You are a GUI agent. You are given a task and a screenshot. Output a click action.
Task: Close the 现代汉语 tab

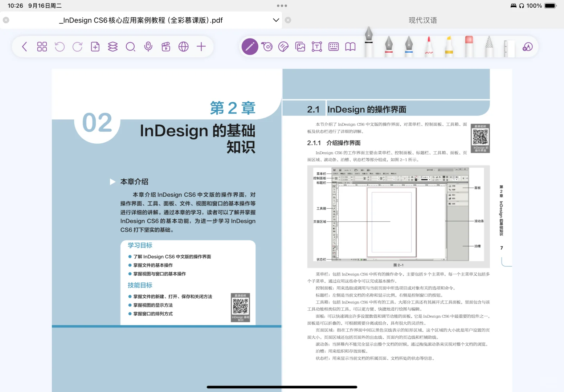point(288,20)
